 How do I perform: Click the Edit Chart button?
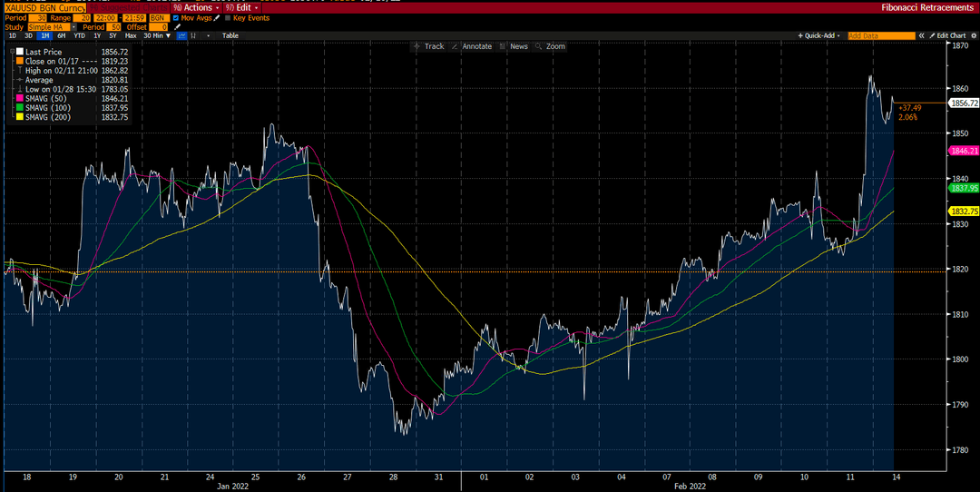point(946,35)
